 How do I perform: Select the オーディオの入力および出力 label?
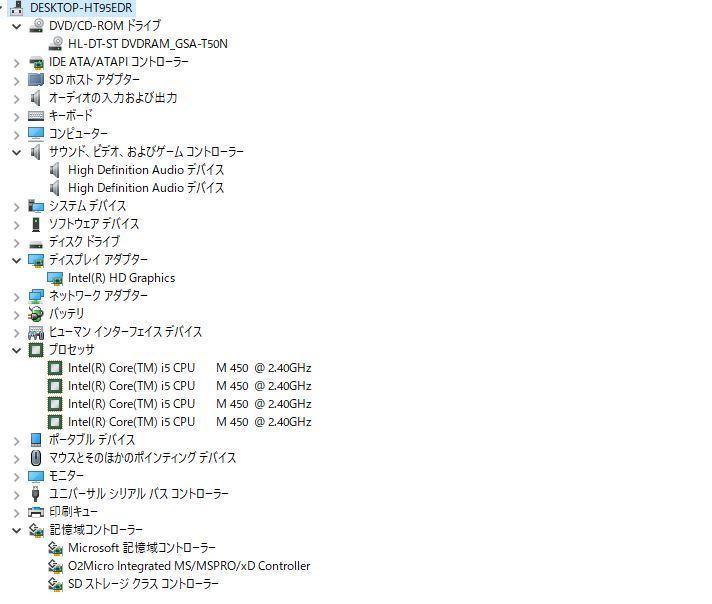(113, 98)
